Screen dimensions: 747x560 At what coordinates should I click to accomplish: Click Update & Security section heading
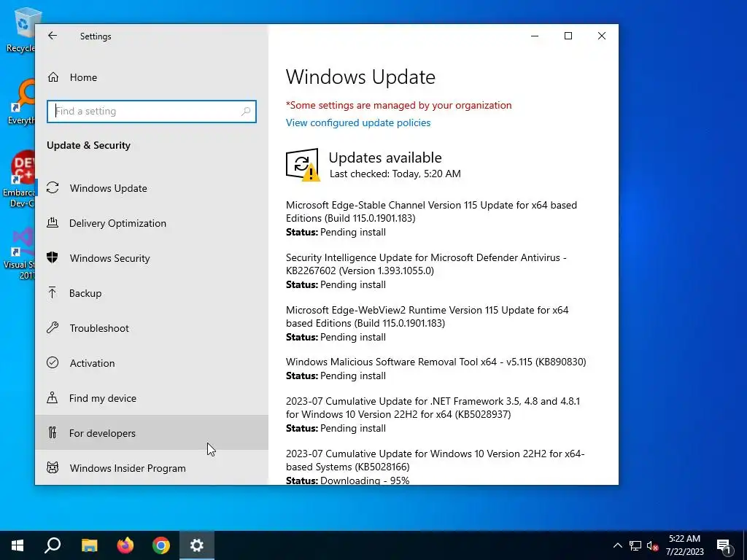(88, 145)
